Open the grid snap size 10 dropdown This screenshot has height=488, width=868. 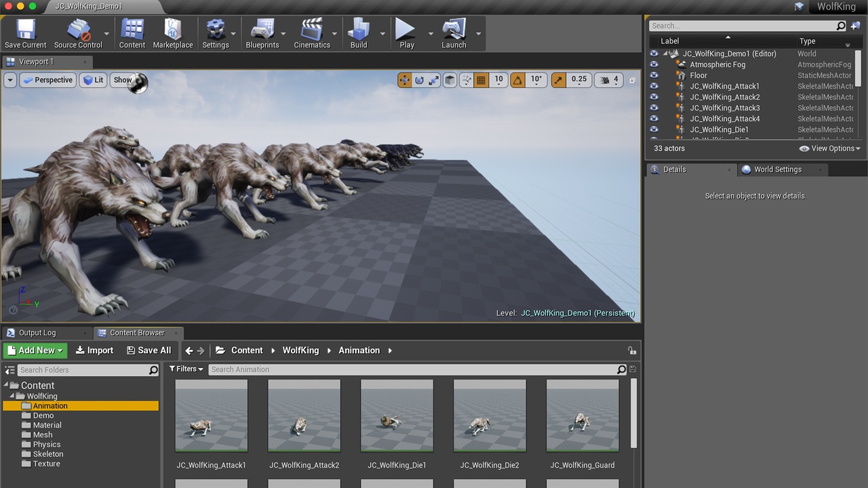tap(498, 80)
